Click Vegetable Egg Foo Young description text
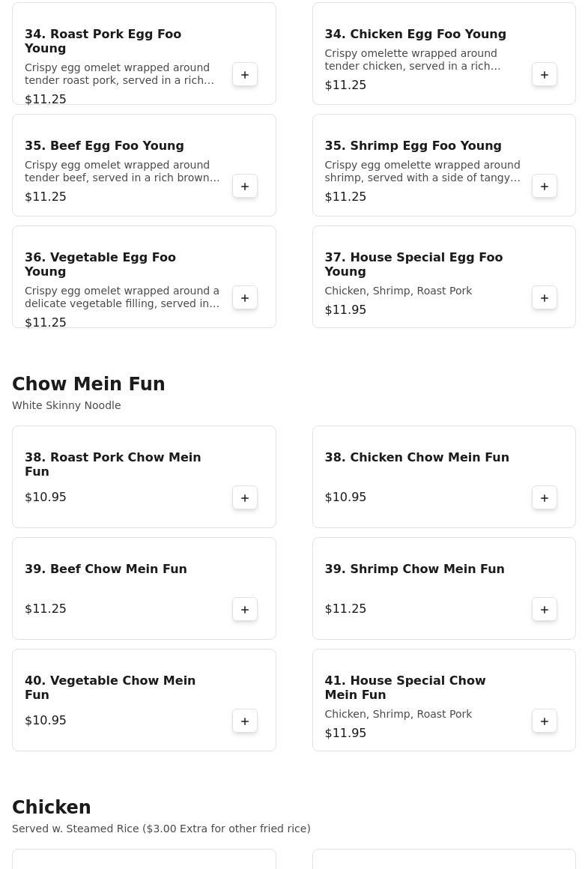Viewport: 588px width, 869px height. pyautogui.click(x=122, y=297)
